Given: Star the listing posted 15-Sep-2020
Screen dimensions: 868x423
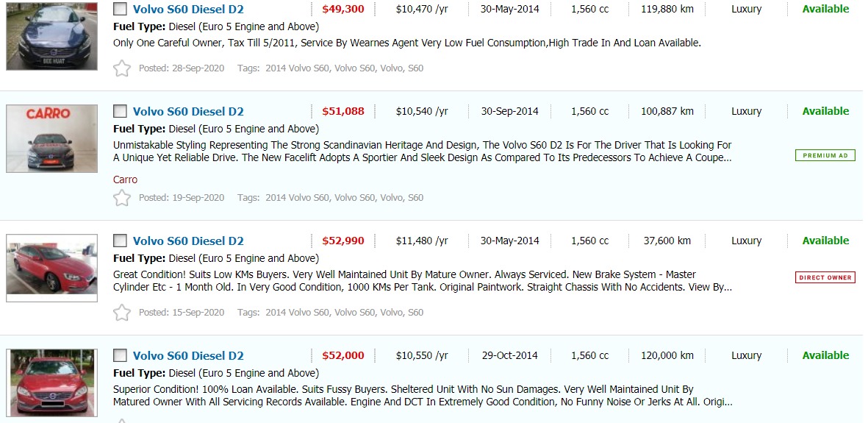Looking at the screenshot, I should click(x=121, y=313).
